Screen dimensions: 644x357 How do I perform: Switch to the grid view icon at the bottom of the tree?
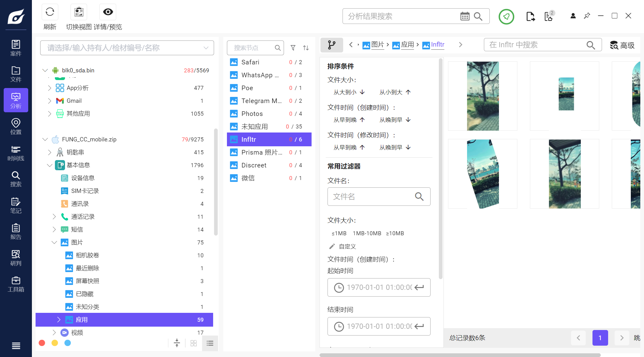tap(194, 343)
